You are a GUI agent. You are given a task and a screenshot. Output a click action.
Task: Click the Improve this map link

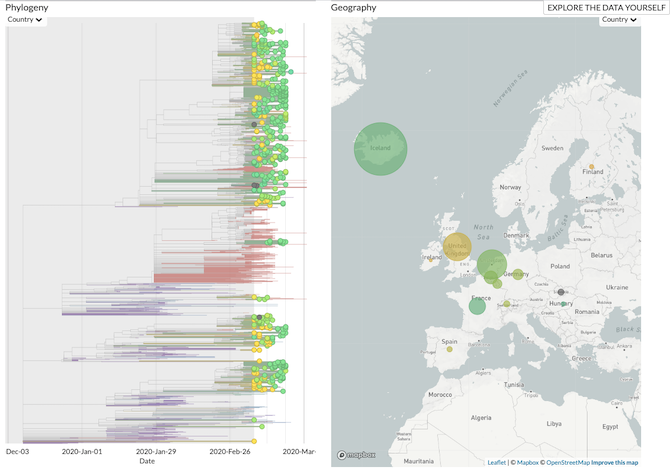[x=615, y=462]
